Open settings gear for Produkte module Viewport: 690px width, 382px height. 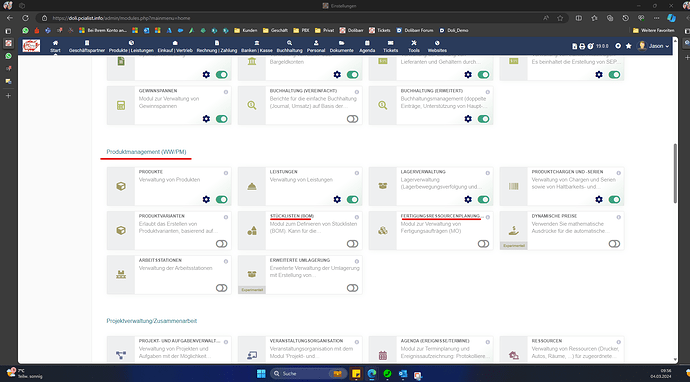click(206, 199)
